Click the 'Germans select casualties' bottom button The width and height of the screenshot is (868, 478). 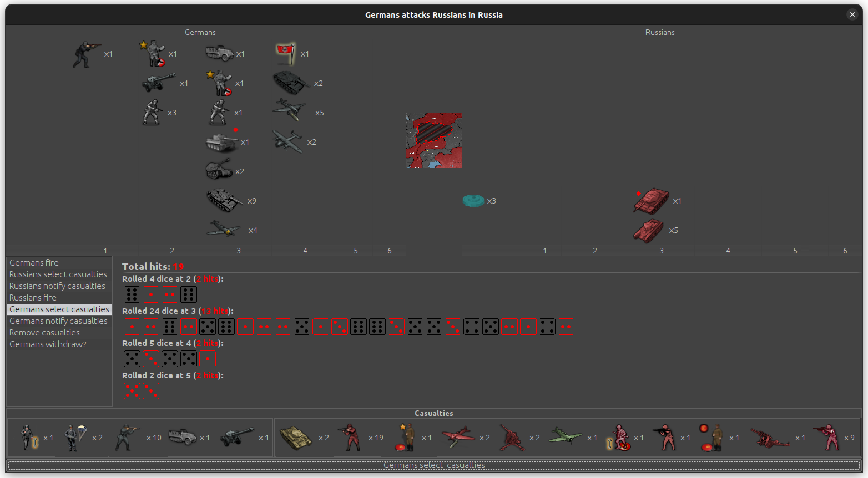[434, 465]
